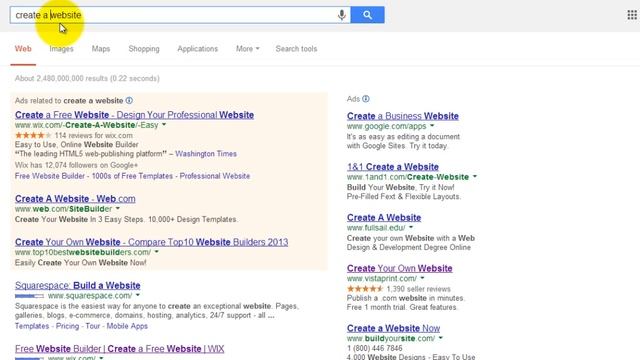Expand arrow next to www.fullsail.edu

tap(411, 227)
